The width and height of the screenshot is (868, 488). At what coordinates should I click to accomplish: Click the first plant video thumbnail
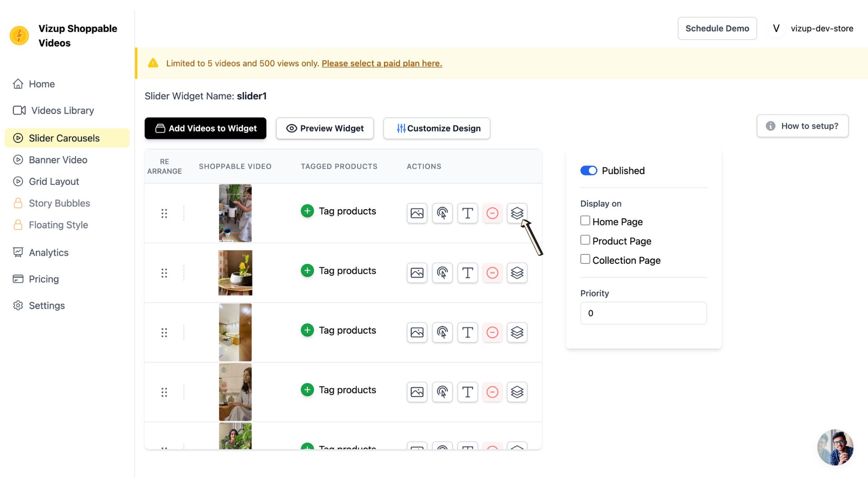[x=235, y=213]
